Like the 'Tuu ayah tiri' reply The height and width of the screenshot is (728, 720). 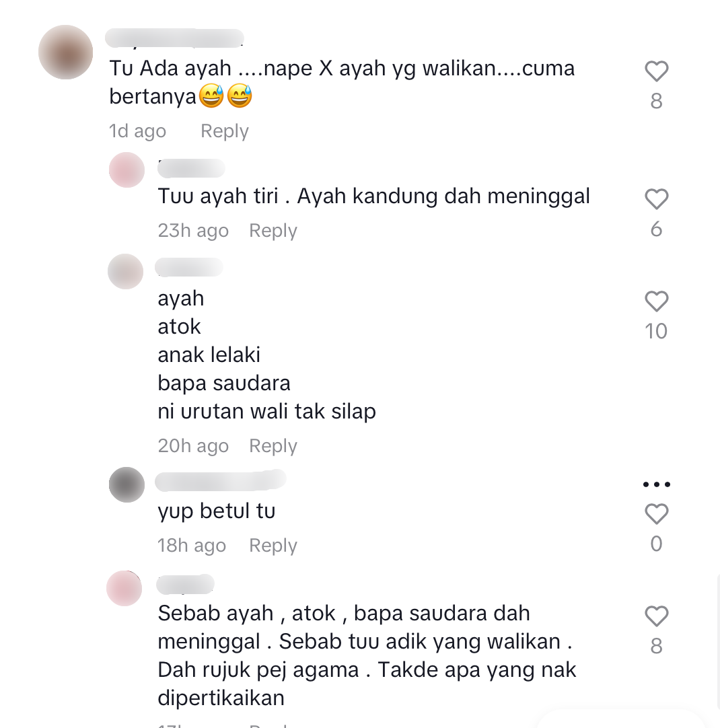click(x=656, y=199)
